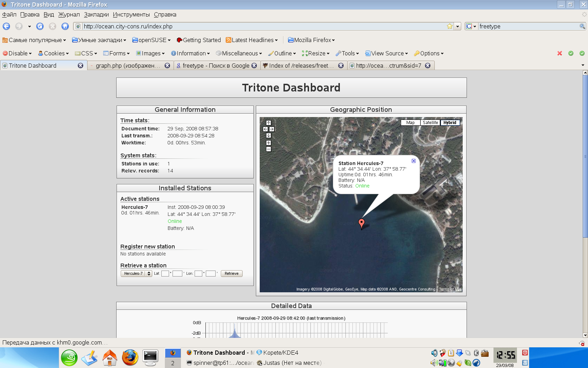
Task: Pan the map up with arrow button
Action: (268, 123)
